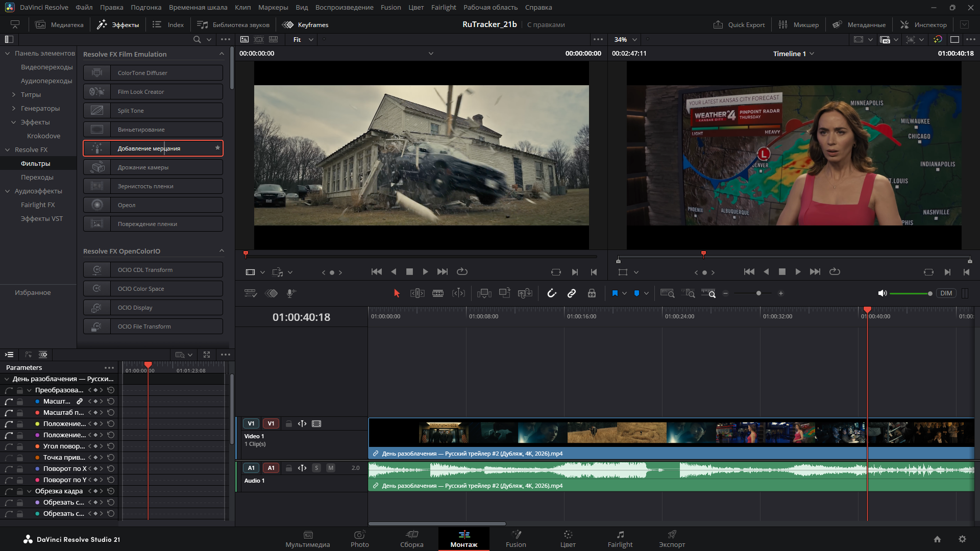Favorite the Добавление мерцания effect star
The width and height of the screenshot is (980, 551).
(217, 148)
